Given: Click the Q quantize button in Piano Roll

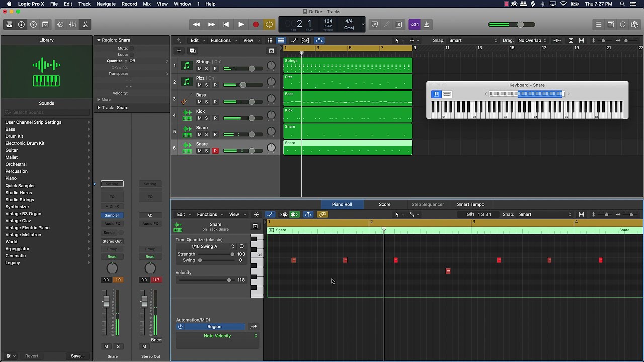Looking at the screenshot, I should pyautogui.click(x=242, y=247).
